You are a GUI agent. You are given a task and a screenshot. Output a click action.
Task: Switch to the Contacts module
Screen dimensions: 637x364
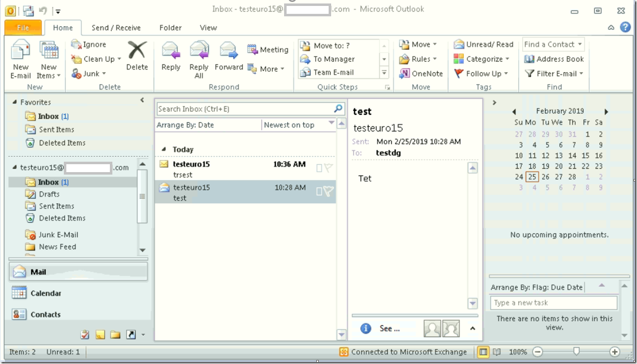(x=78, y=315)
